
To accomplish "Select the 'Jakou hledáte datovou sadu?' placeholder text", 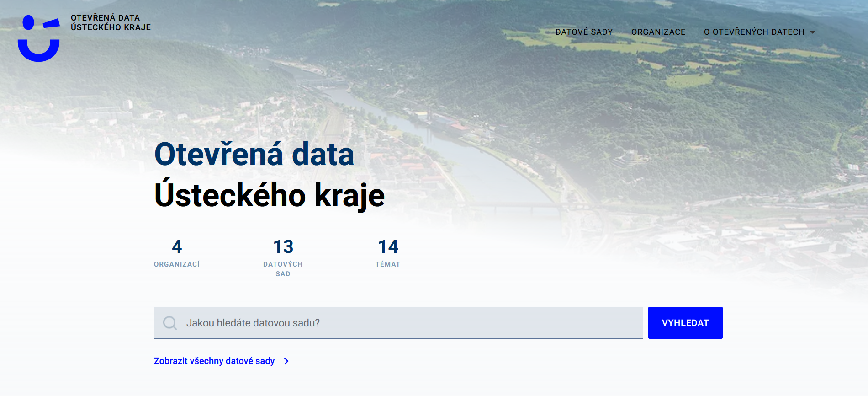I will 254,323.
